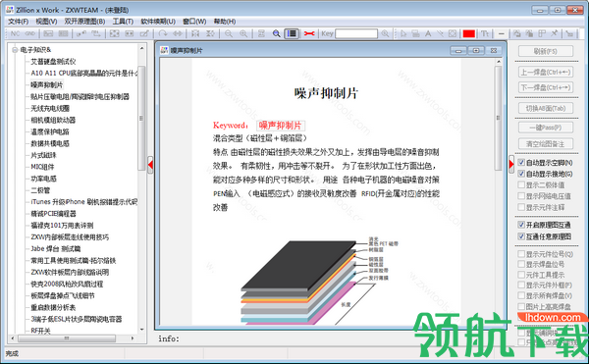Uncheck 互通任意原理图 checkbox
Image resolution: width=589 pixels, height=364 pixels.
coord(521,236)
